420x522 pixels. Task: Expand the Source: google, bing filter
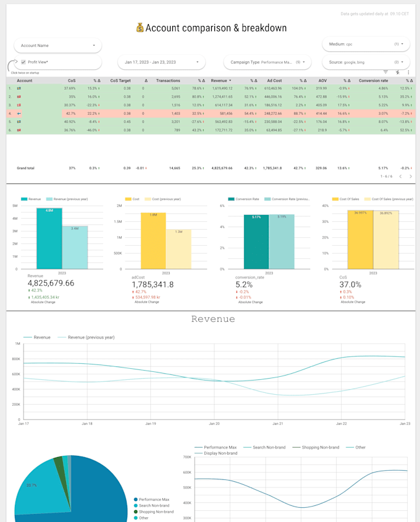pos(366,62)
